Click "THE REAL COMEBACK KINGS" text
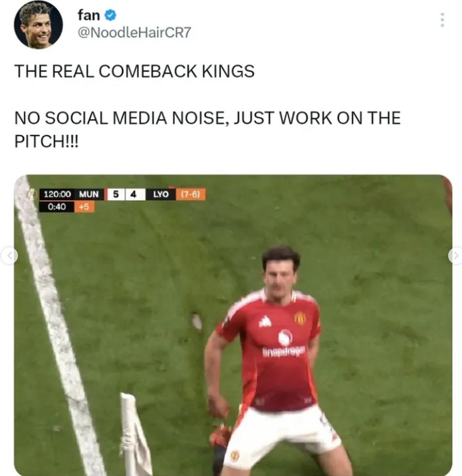Image resolution: width=462 pixels, height=476 pixels. [134, 71]
